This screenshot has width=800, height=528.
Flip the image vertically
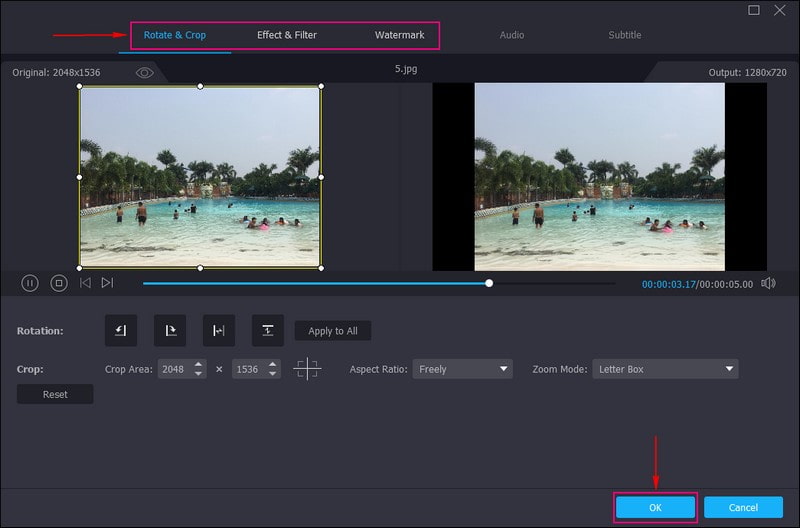[x=268, y=331]
